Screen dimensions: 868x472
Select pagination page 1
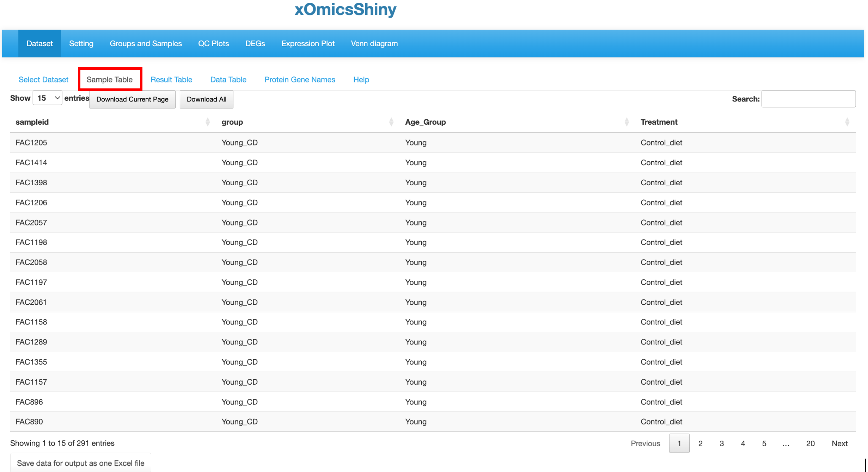click(x=679, y=443)
